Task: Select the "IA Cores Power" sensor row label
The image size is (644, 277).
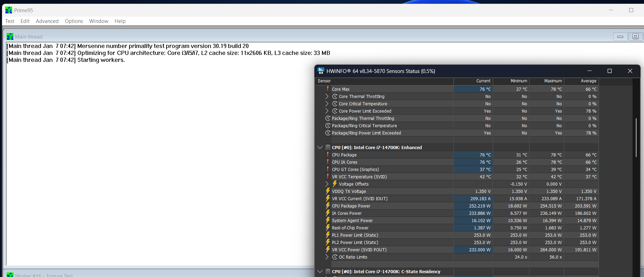Action: click(x=347, y=213)
